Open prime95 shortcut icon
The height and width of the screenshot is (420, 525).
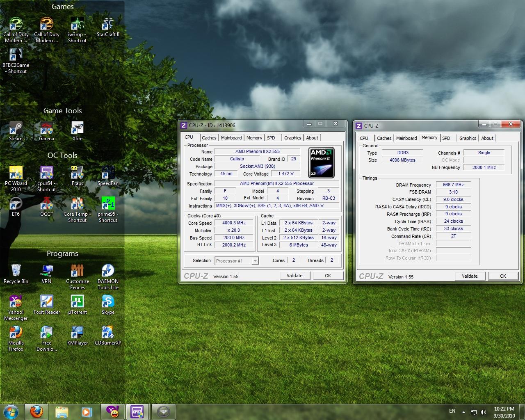(x=108, y=210)
